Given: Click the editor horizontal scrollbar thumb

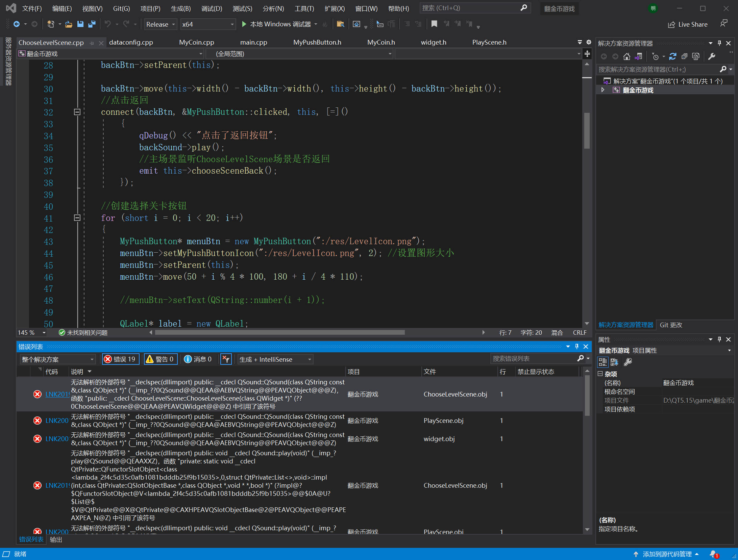Looking at the screenshot, I should point(280,333).
